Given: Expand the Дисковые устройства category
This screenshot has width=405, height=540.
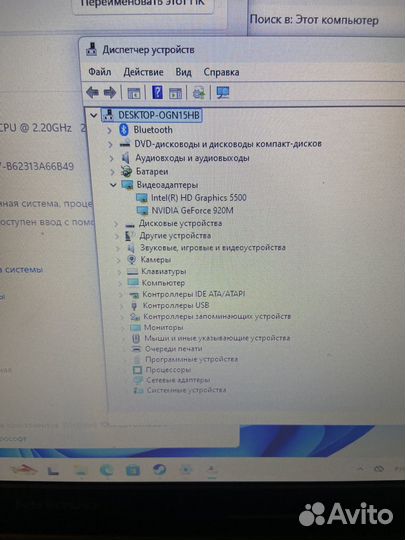Looking at the screenshot, I should pyautogui.click(x=116, y=224).
